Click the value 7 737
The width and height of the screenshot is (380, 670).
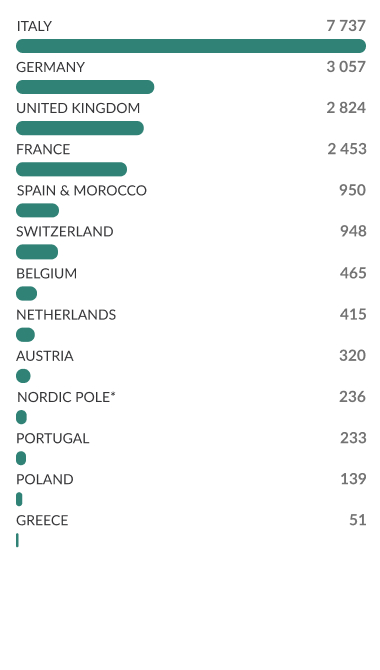point(346,26)
